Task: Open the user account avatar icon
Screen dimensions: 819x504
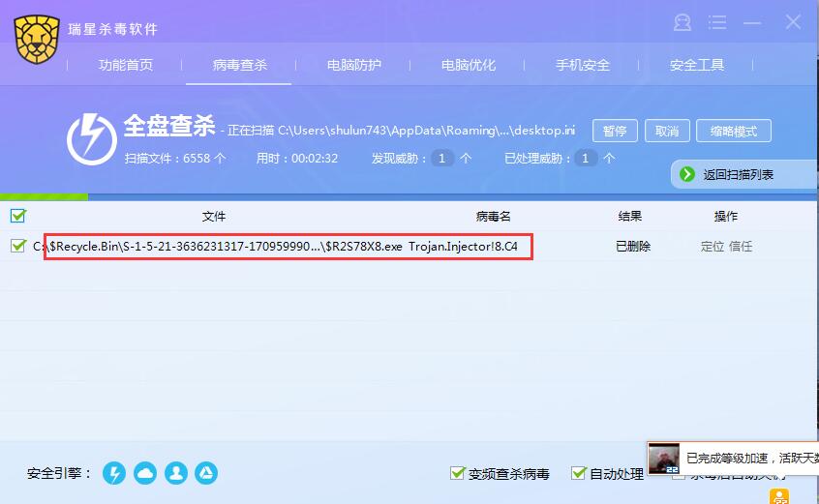Action: [x=682, y=22]
